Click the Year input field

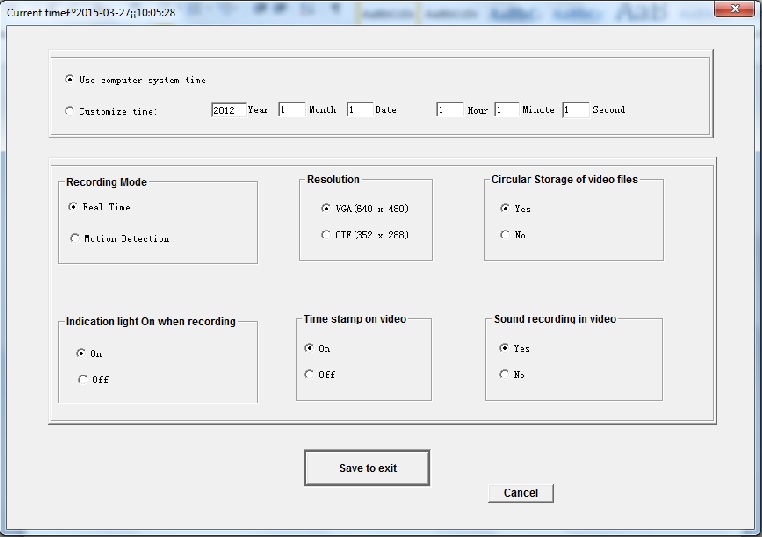(x=227, y=110)
